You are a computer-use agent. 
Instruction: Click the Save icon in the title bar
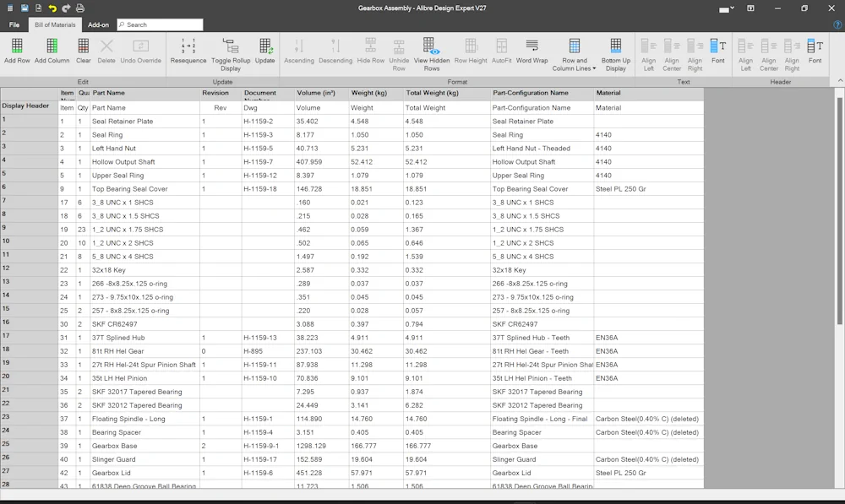click(x=25, y=8)
